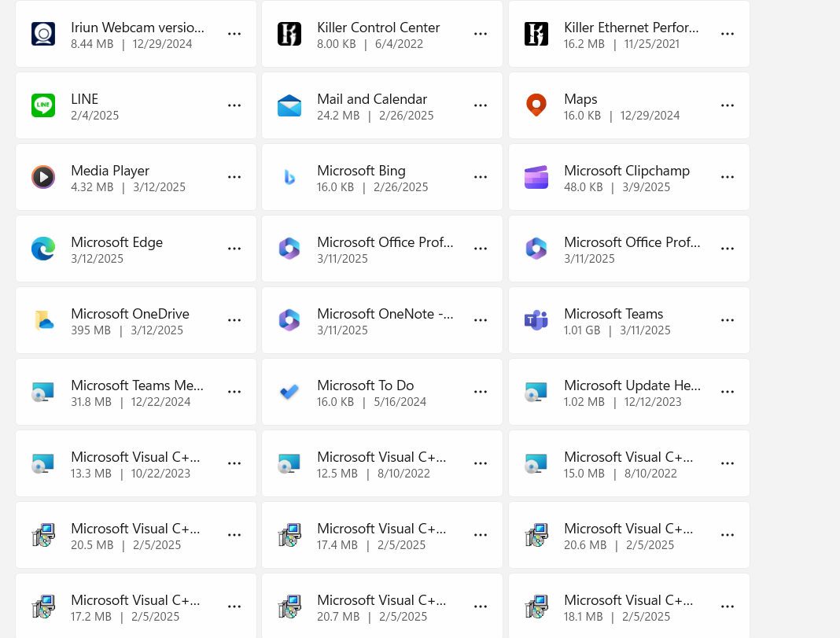Image resolution: width=840 pixels, height=638 pixels.
Task: Click the green LINE app icon
Action: [43, 105]
